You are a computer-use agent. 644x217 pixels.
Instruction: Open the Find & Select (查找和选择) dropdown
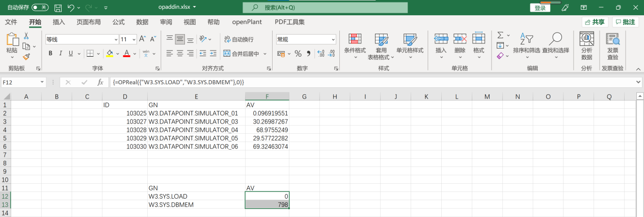555,45
